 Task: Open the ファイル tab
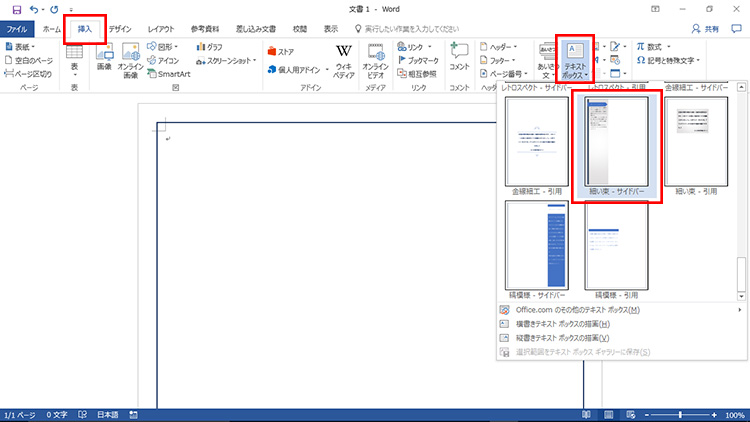(18, 29)
